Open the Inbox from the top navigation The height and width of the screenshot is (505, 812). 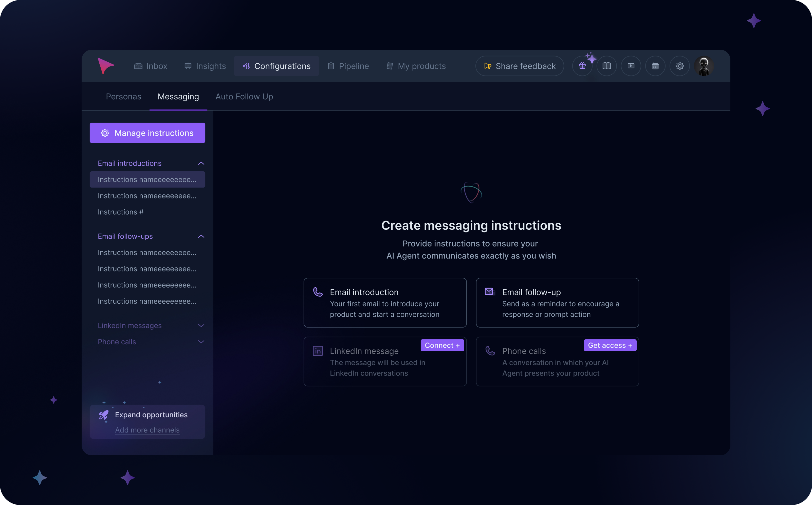pyautogui.click(x=150, y=66)
